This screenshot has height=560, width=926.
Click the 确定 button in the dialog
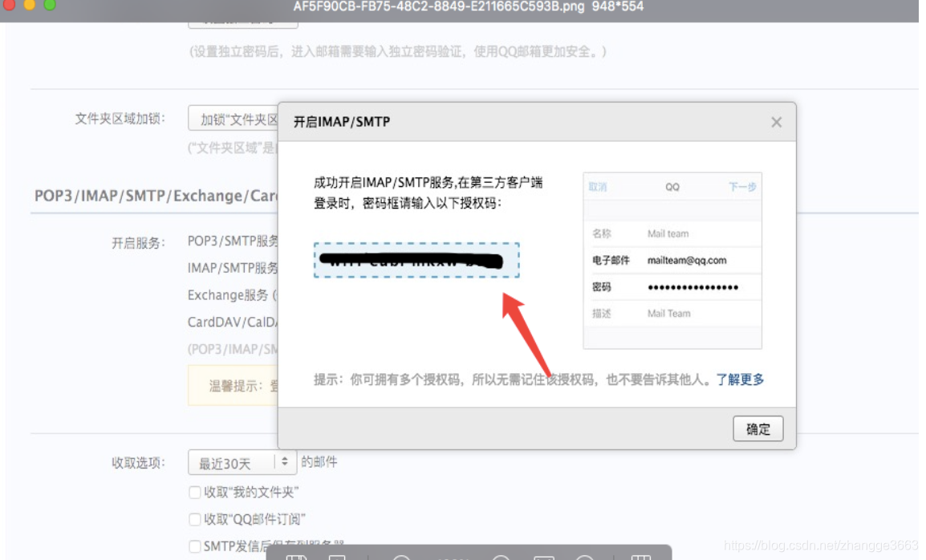(x=757, y=429)
